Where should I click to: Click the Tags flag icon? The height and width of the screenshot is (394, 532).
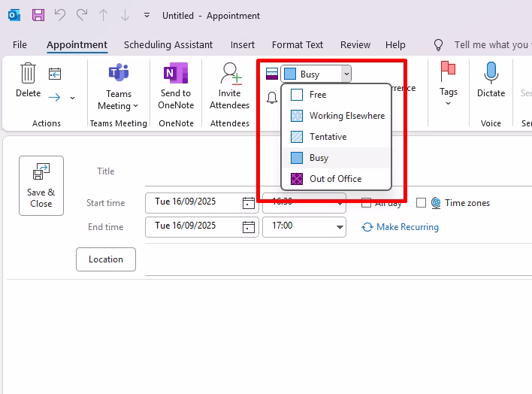coord(448,72)
